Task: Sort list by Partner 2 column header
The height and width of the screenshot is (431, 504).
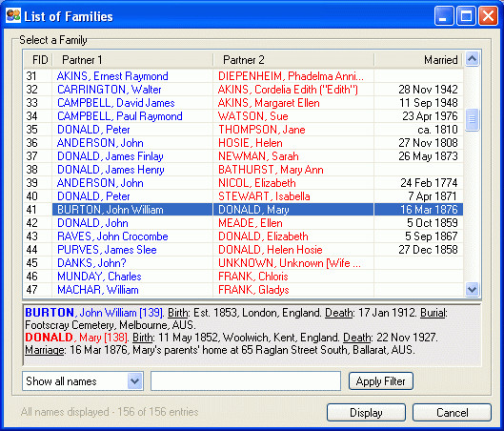Action: click(x=293, y=60)
